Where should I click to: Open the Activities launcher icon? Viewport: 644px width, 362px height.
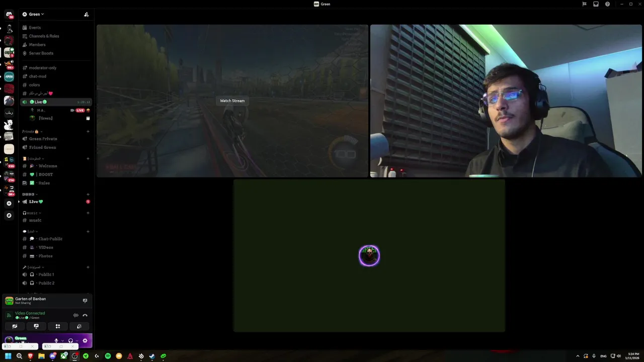[58, 326]
